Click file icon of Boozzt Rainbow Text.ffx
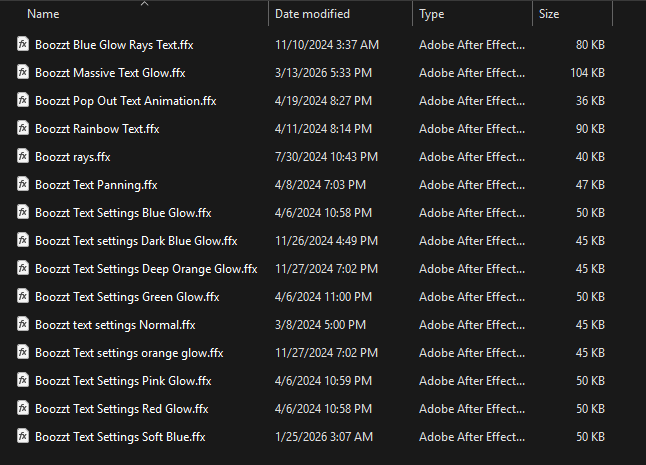 [x=23, y=128]
